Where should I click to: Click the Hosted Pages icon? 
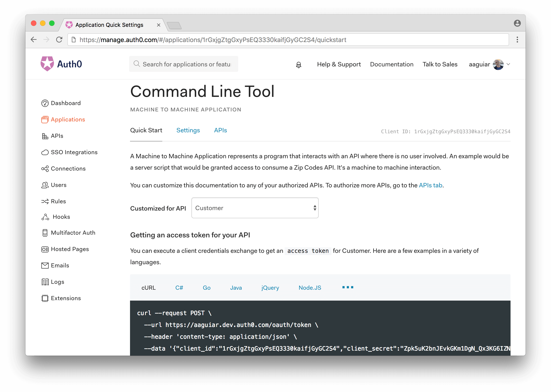[45, 249]
